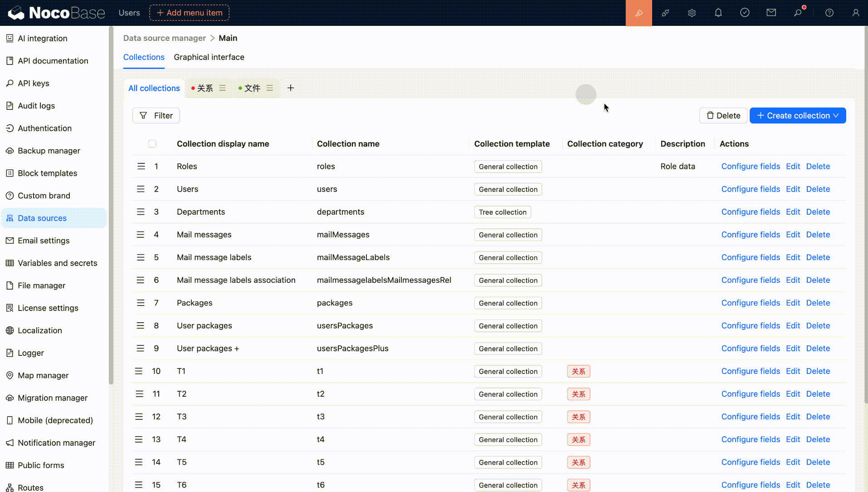Open the plugin manager icon
868x492 pixels.
click(x=665, y=13)
